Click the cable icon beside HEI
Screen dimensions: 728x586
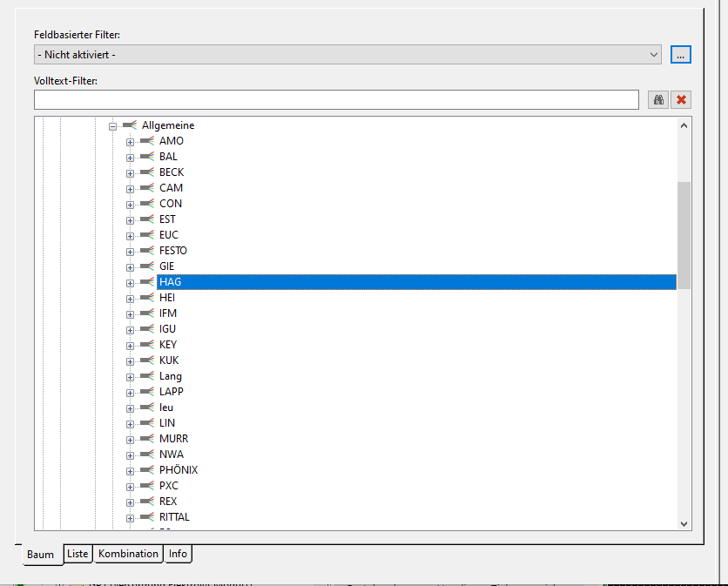tap(147, 297)
